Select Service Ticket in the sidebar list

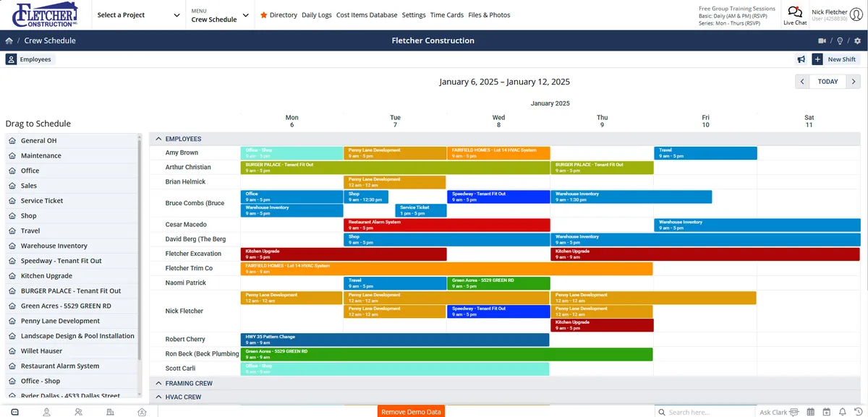pyautogui.click(x=42, y=201)
